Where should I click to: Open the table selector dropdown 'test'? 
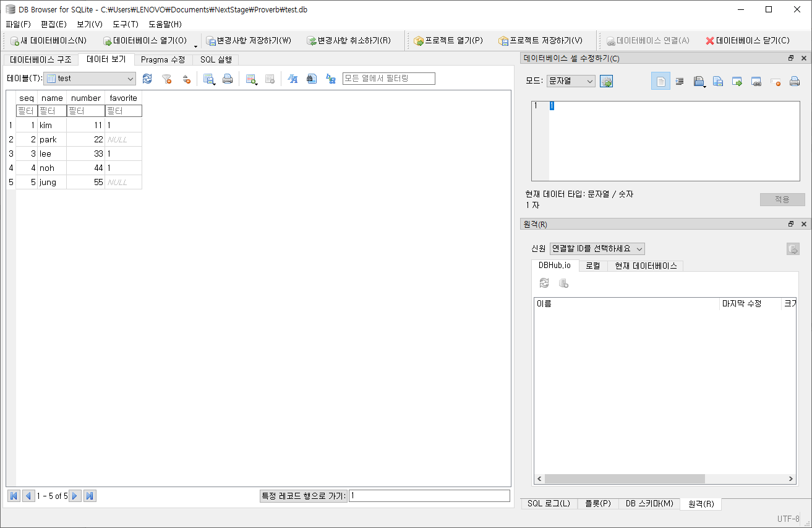pyautogui.click(x=90, y=79)
